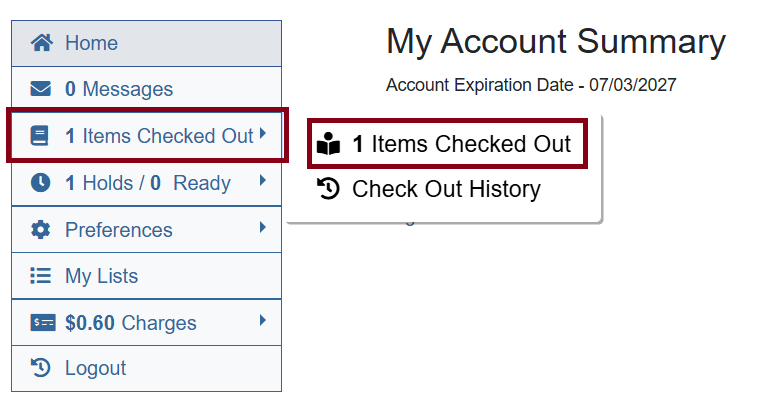
Task: Expand the Preferences submenu arrow
Action: point(263,228)
